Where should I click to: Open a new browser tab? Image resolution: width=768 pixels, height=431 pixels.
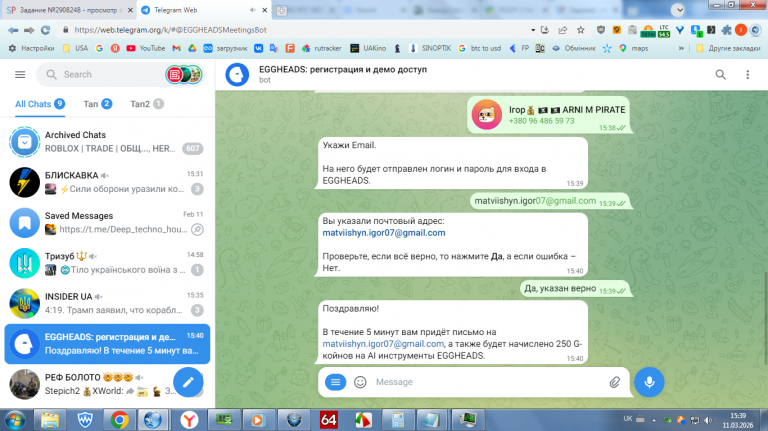[x=281, y=10]
